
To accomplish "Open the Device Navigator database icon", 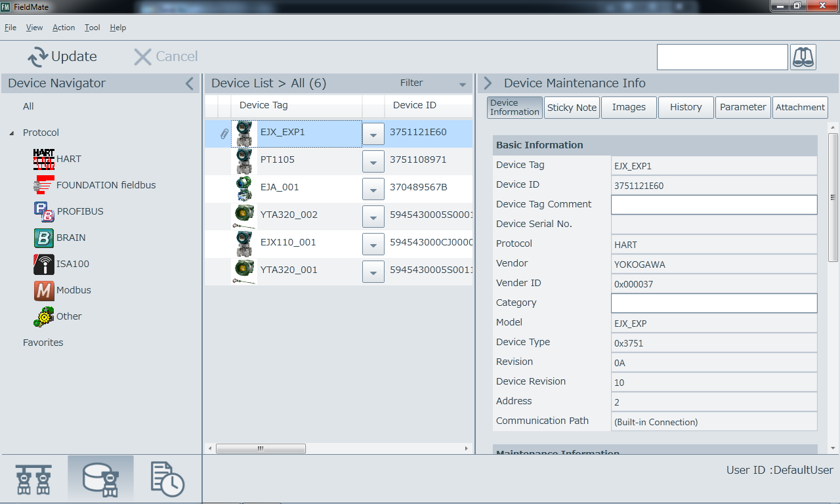I will click(x=100, y=480).
